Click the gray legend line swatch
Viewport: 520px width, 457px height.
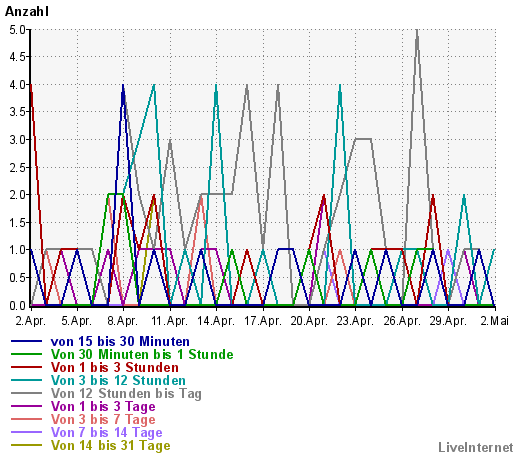[x=26, y=393]
